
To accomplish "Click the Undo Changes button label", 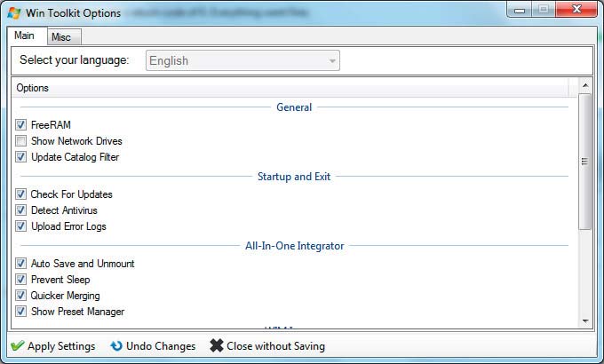I will point(161,346).
